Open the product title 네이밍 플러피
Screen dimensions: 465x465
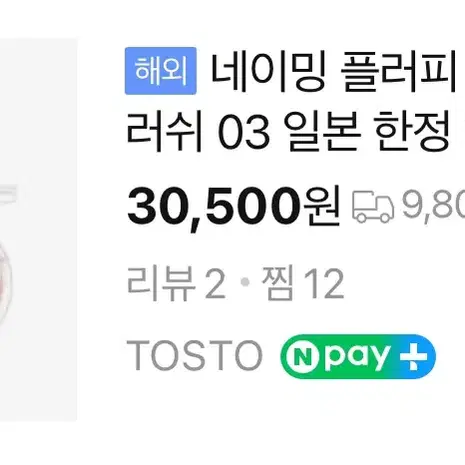(334, 72)
